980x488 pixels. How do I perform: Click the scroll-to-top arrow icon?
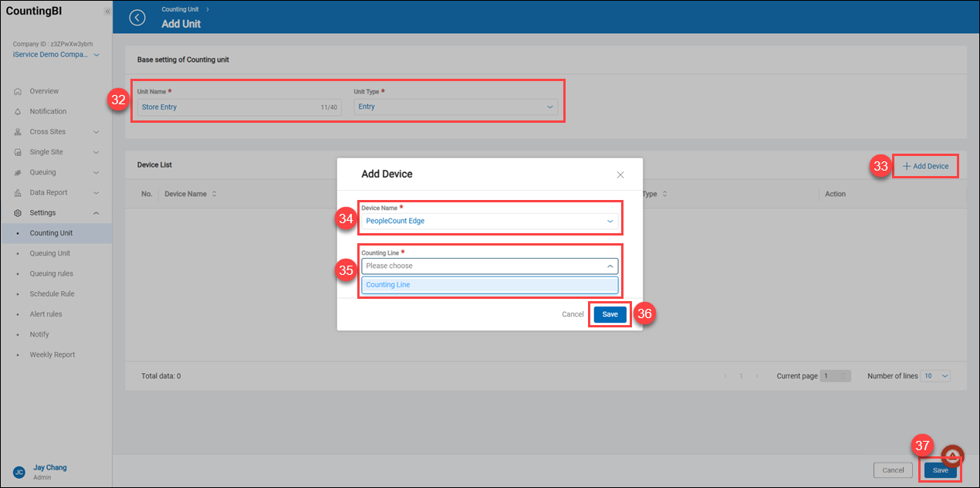click(x=952, y=456)
